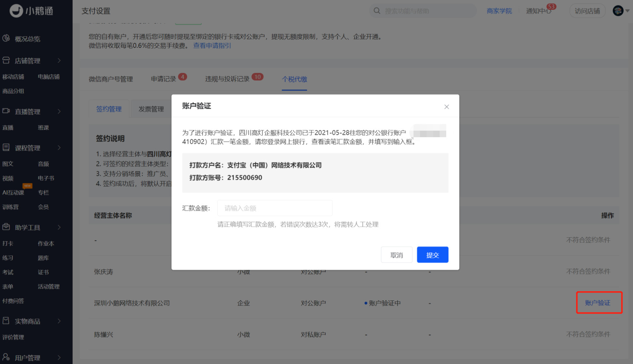Open 班课 in sidebar
This screenshot has height=364, width=633.
43,128
